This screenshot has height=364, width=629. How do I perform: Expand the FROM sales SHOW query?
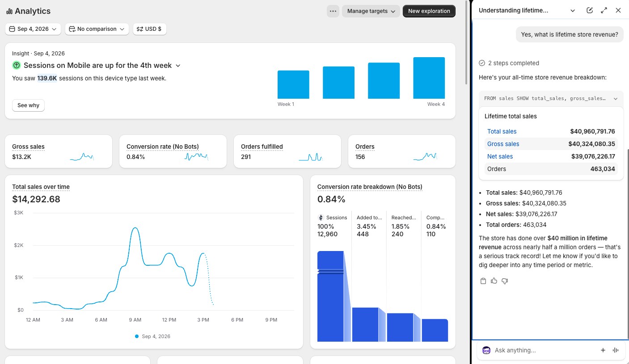pos(551,98)
